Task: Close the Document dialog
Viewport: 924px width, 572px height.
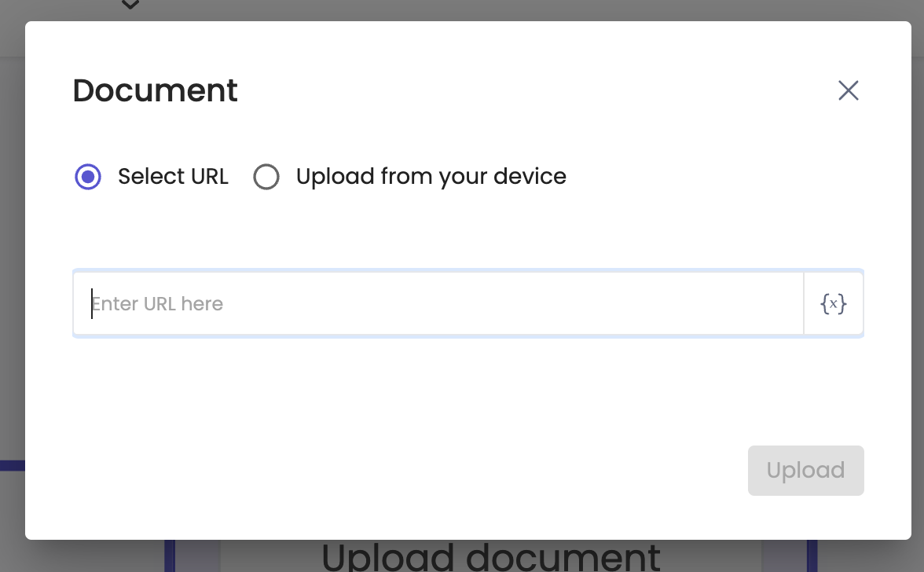Action: pos(848,90)
